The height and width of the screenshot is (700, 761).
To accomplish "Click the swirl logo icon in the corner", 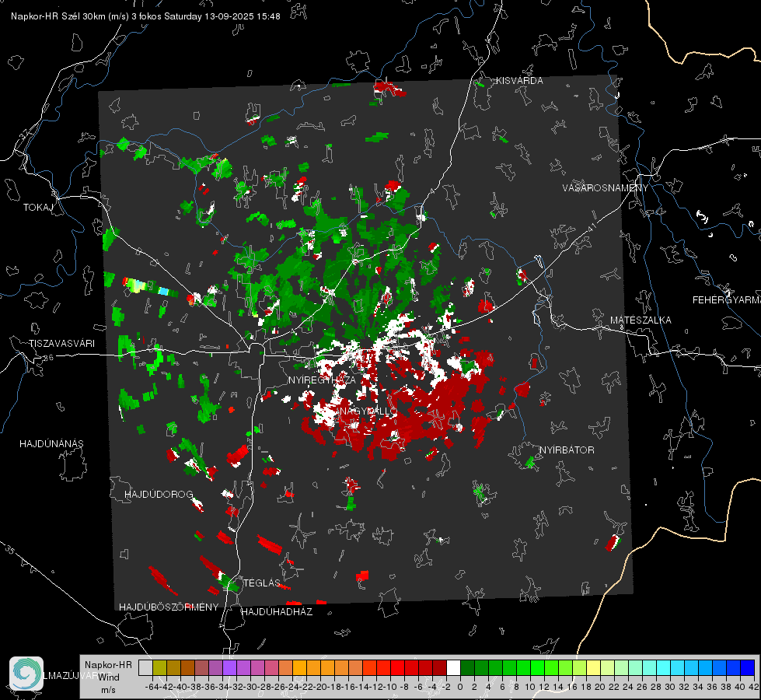I will click(26, 674).
